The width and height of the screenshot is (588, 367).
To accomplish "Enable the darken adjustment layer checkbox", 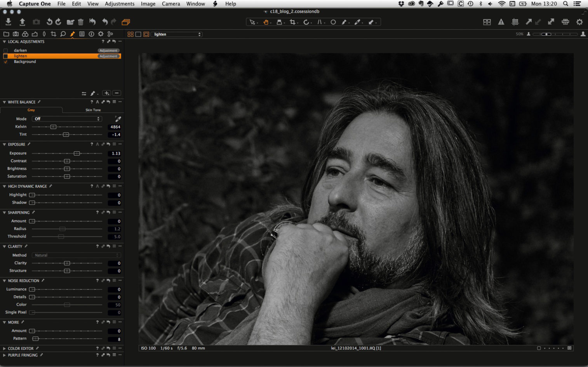I will pos(5,50).
